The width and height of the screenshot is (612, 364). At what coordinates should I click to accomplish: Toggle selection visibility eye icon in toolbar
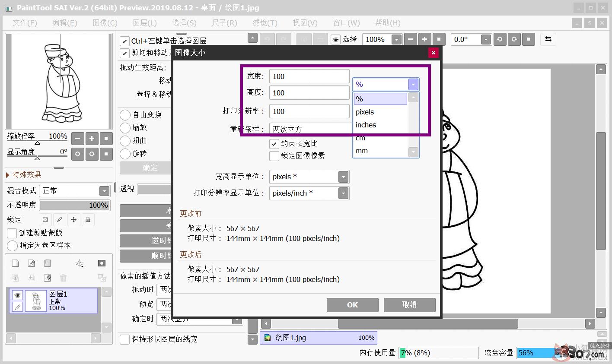pyautogui.click(x=335, y=40)
